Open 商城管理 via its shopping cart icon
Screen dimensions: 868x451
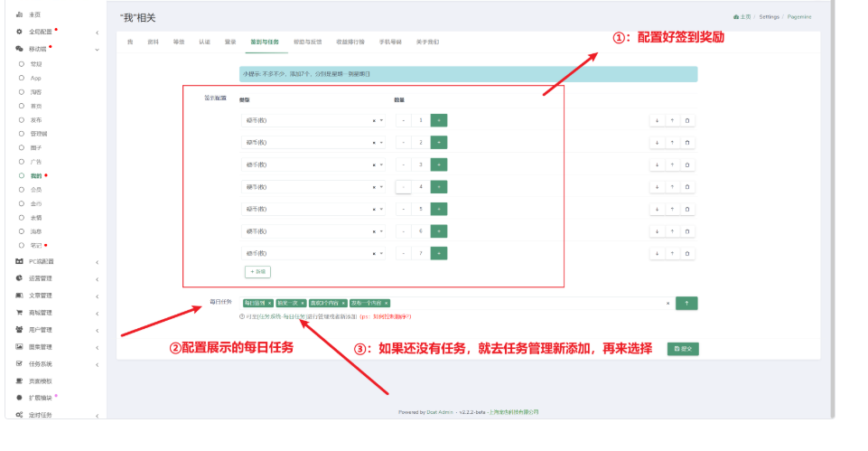pyautogui.click(x=19, y=313)
